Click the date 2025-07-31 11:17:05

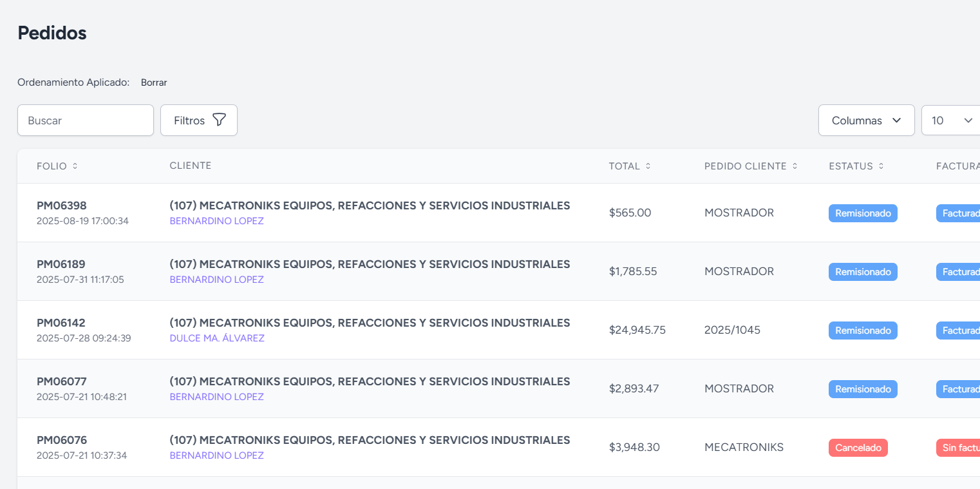click(80, 280)
